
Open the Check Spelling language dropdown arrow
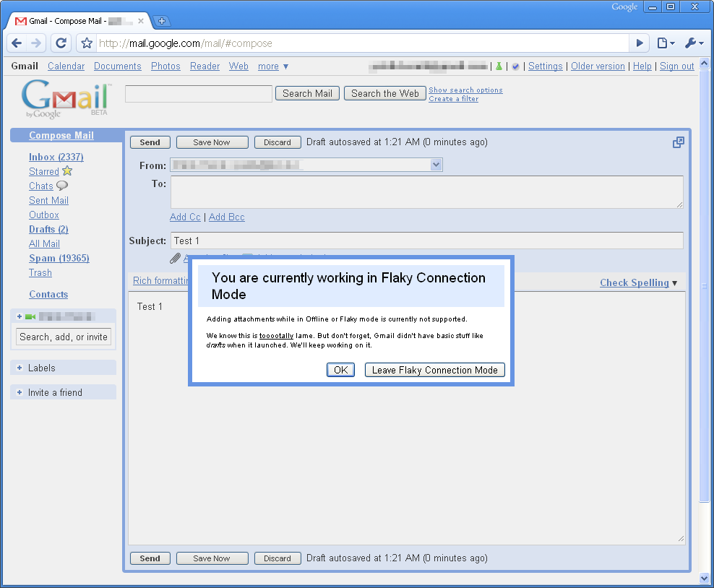pos(674,283)
